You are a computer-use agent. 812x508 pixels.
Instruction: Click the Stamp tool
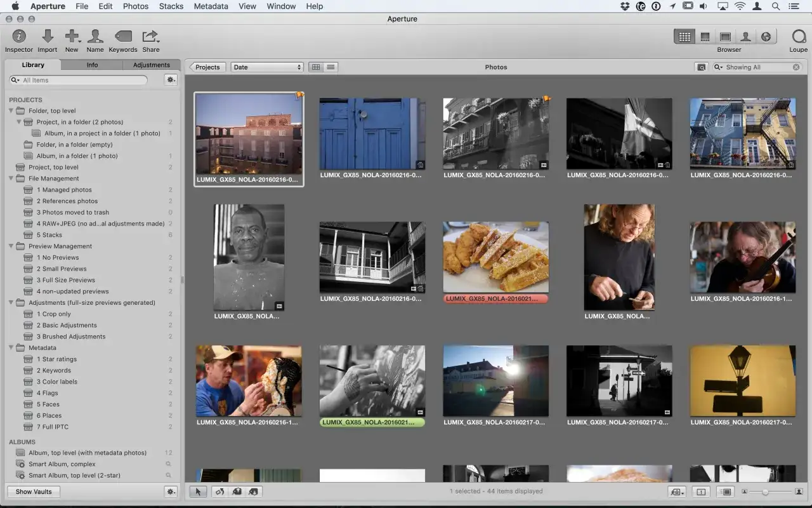pyautogui.click(x=254, y=491)
